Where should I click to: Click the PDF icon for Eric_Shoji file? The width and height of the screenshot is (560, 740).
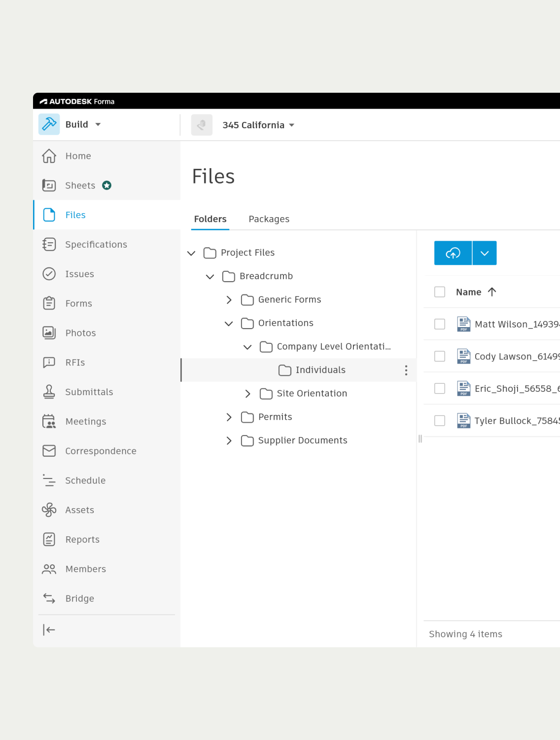click(464, 388)
